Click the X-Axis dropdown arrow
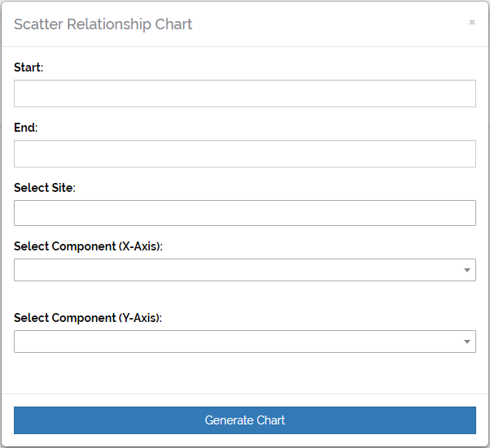This screenshot has width=490, height=448. click(467, 270)
